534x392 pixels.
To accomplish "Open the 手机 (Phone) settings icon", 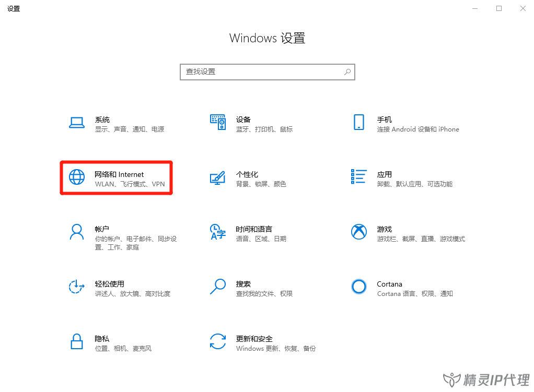I will coord(359,122).
